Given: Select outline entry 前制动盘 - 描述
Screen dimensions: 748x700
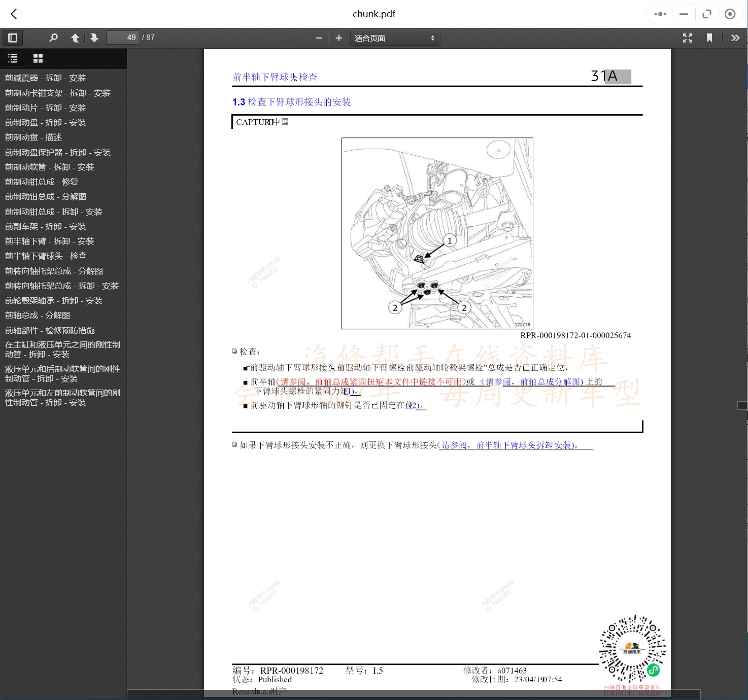Looking at the screenshot, I should point(33,137).
